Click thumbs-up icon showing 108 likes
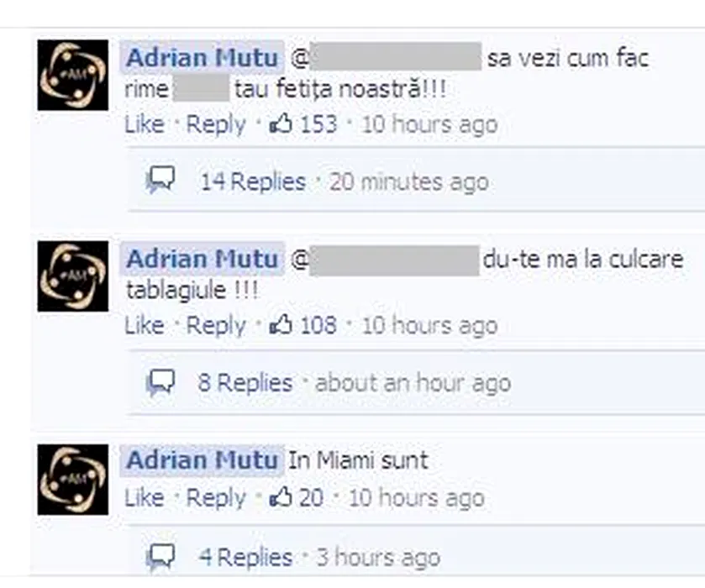Image resolution: width=705 pixels, height=588 pixels. coord(281,324)
